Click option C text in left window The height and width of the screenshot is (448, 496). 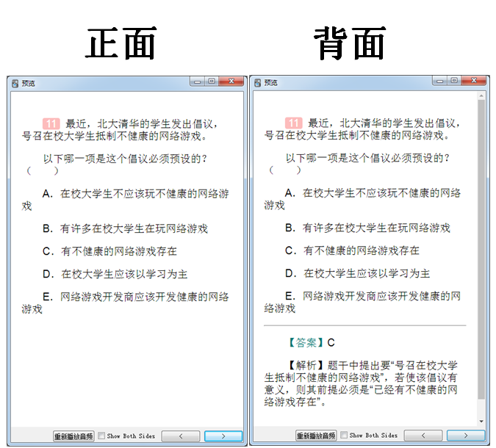coord(109,251)
